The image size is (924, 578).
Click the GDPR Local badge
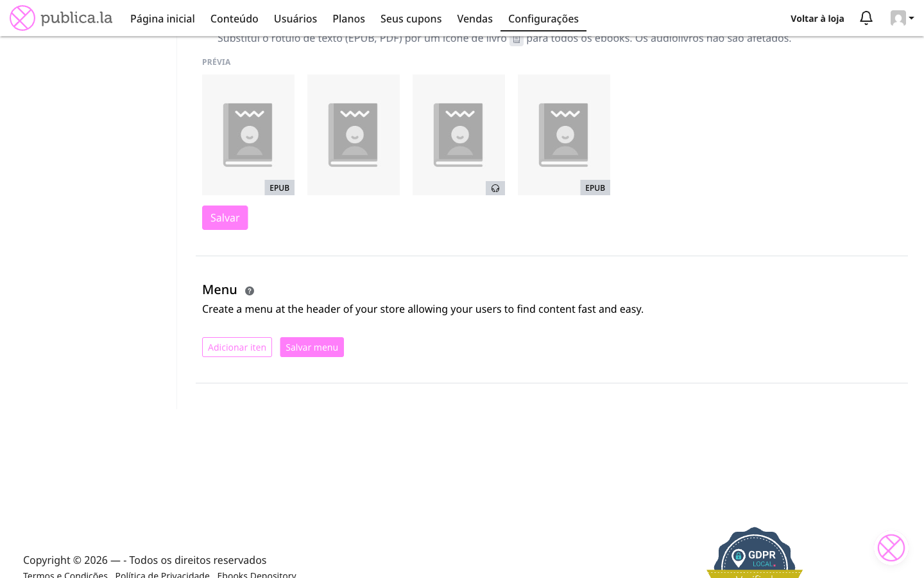pyautogui.click(x=755, y=553)
